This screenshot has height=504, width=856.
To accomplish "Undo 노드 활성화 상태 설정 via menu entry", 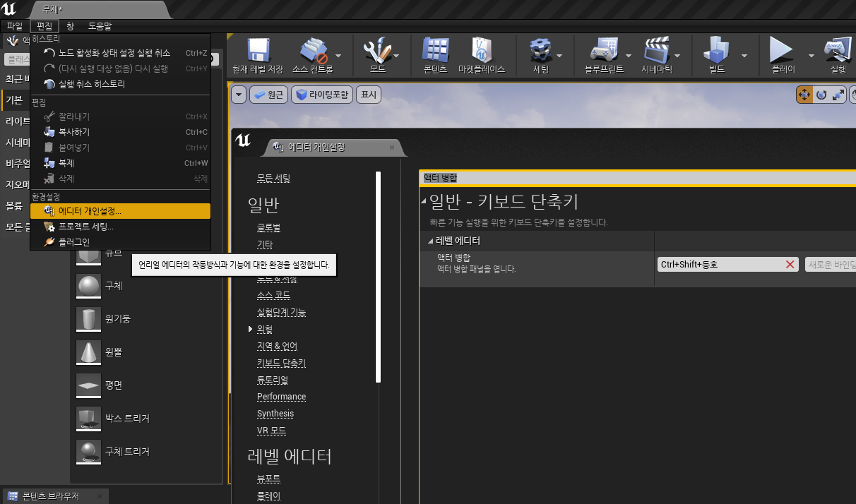I will coord(120,53).
